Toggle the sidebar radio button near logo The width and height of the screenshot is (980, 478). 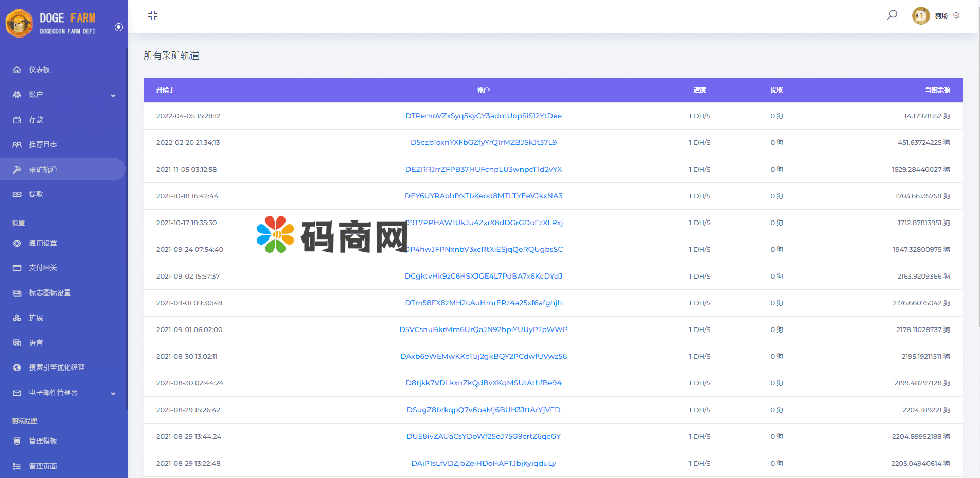(x=119, y=27)
